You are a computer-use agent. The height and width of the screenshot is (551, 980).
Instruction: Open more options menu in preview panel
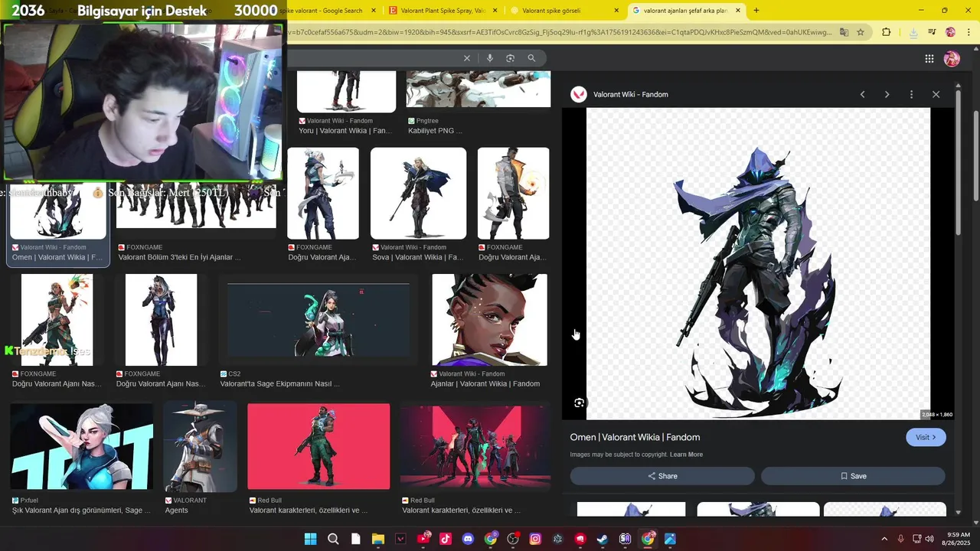911,94
